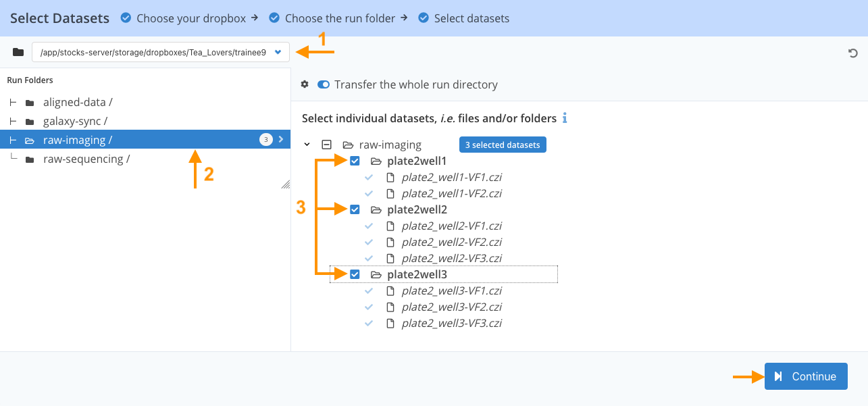Click the plate2well2 folder icon
Viewport: 868px width, 406px height.
coord(376,209)
